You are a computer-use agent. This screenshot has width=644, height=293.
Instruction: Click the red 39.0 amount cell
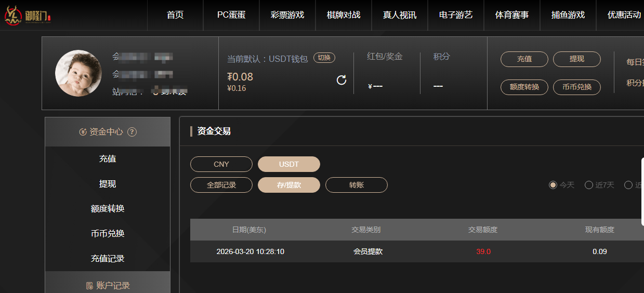coord(483,251)
